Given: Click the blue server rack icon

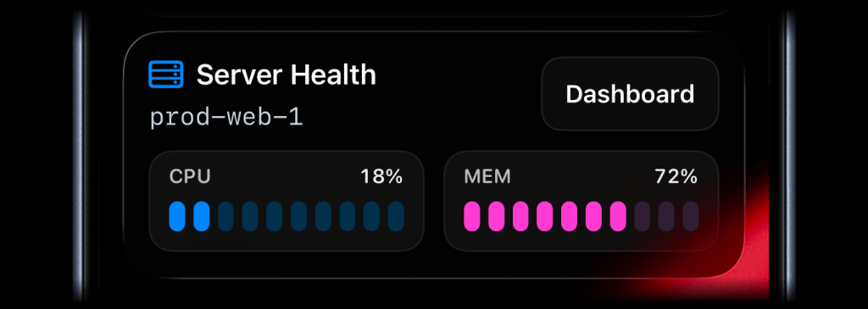Looking at the screenshot, I should coord(165,74).
